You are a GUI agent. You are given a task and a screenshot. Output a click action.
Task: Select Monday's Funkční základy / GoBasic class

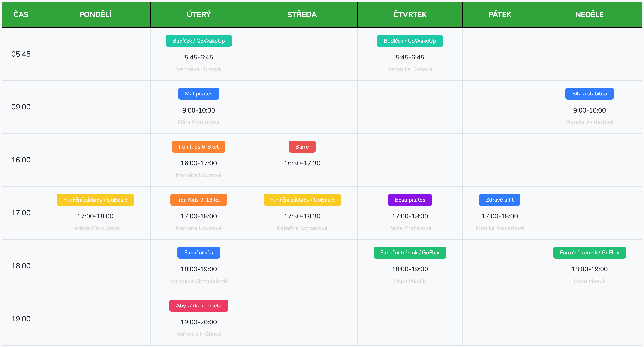point(95,200)
